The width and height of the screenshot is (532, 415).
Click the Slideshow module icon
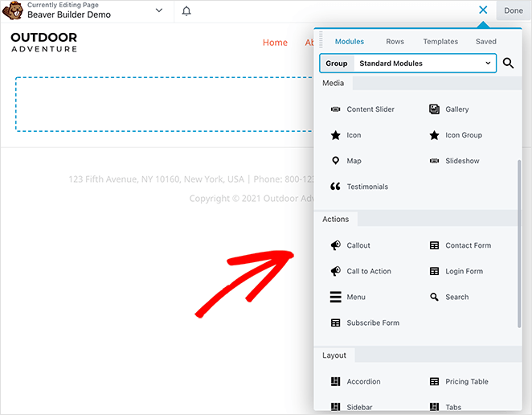click(x=434, y=161)
